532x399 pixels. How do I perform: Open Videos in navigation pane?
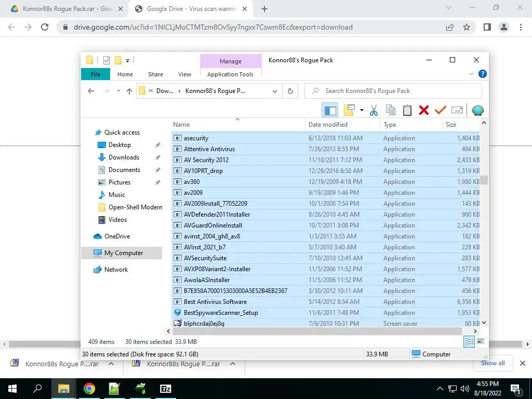(x=117, y=220)
